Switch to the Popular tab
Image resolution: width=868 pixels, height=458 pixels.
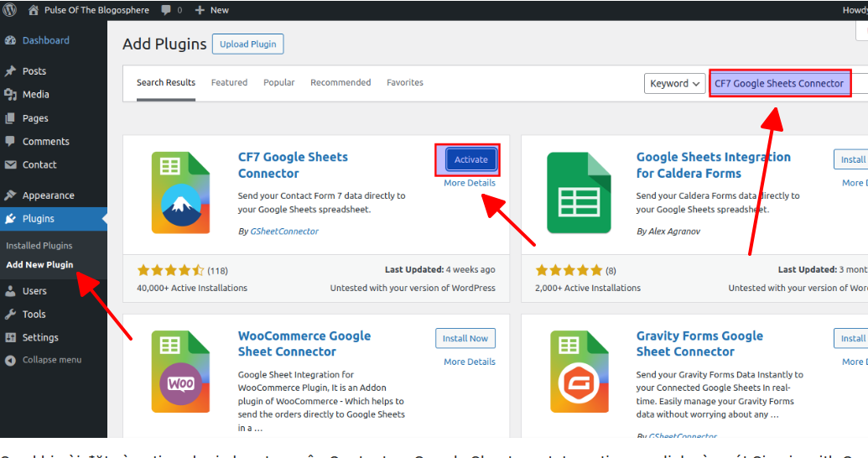coord(279,82)
